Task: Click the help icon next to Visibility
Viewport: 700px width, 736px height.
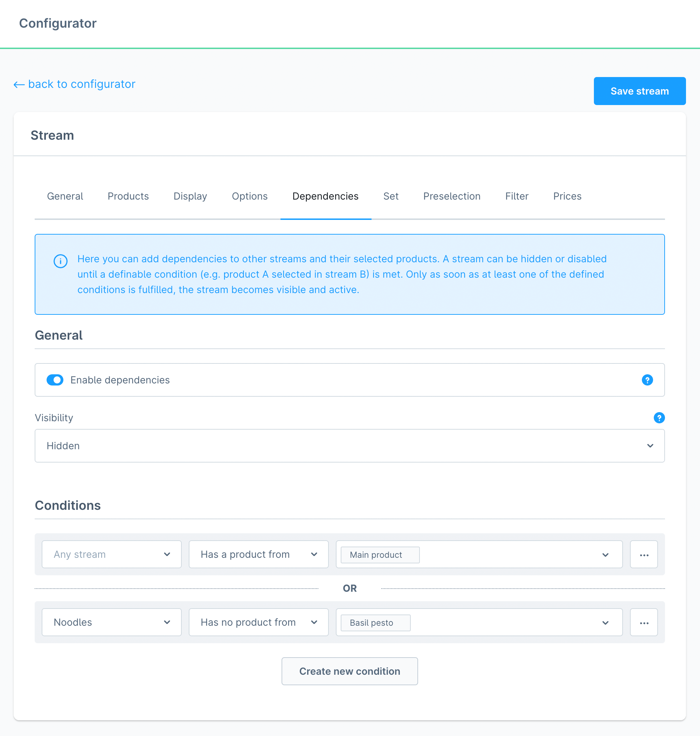Action: click(x=659, y=417)
